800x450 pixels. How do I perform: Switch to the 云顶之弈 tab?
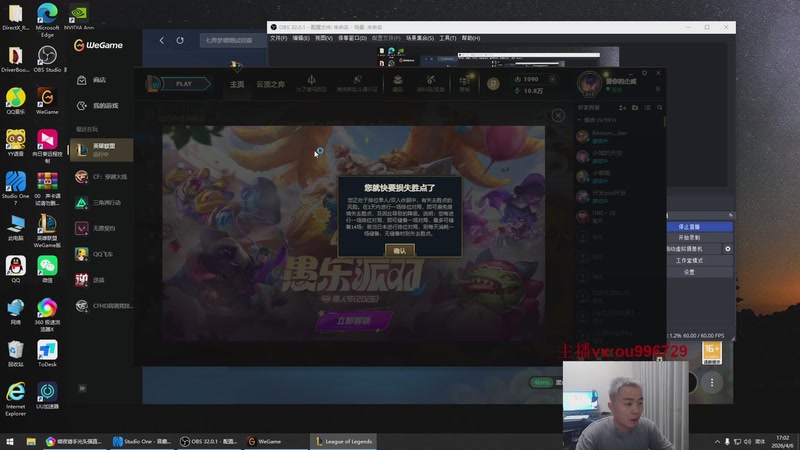click(270, 84)
